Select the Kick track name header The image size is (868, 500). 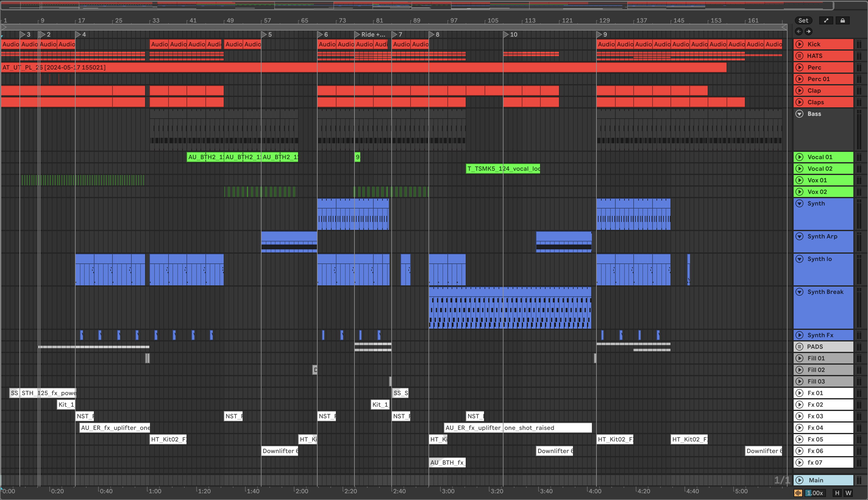click(x=824, y=44)
